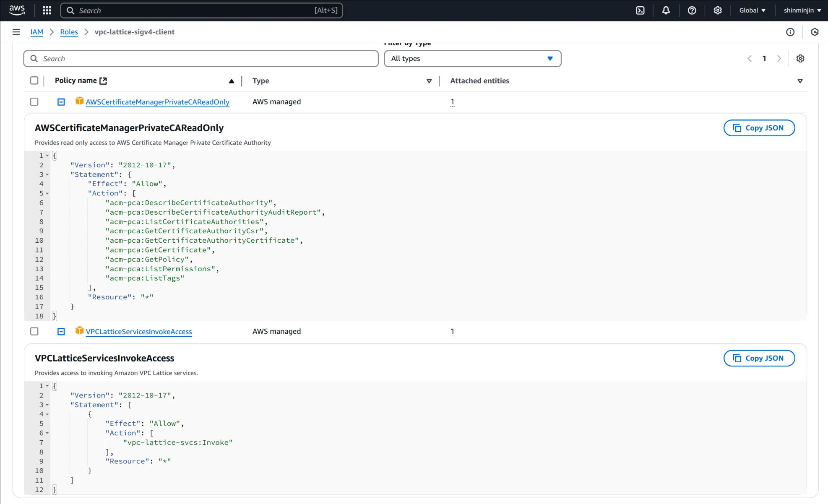Click the "acm-pca:DescribeCertificateAuthorityAuditReport" line
This screenshot has height=504, width=828.
tap(215, 212)
